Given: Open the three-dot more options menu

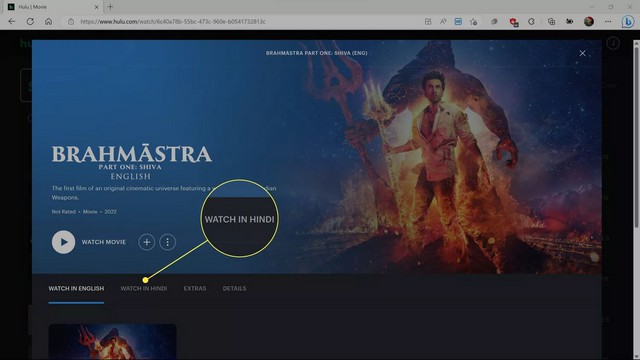Looking at the screenshot, I should [167, 242].
